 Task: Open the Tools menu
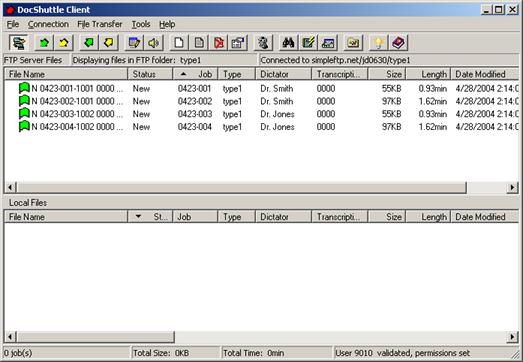click(x=141, y=24)
